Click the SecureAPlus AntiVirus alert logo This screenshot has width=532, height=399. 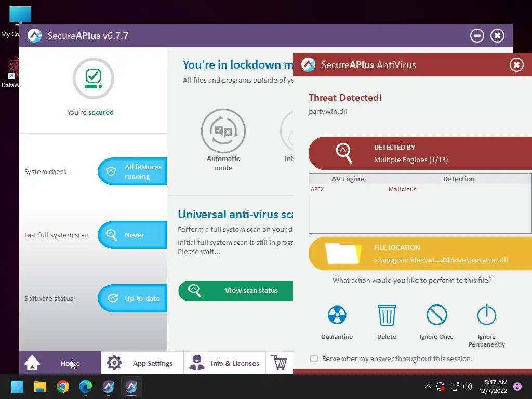point(309,64)
